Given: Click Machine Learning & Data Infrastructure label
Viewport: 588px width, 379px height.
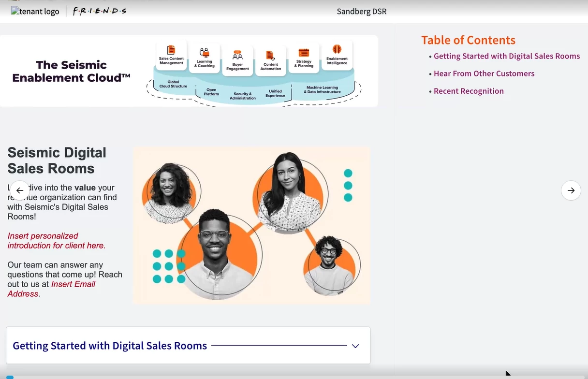Looking at the screenshot, I should point(322,89).
